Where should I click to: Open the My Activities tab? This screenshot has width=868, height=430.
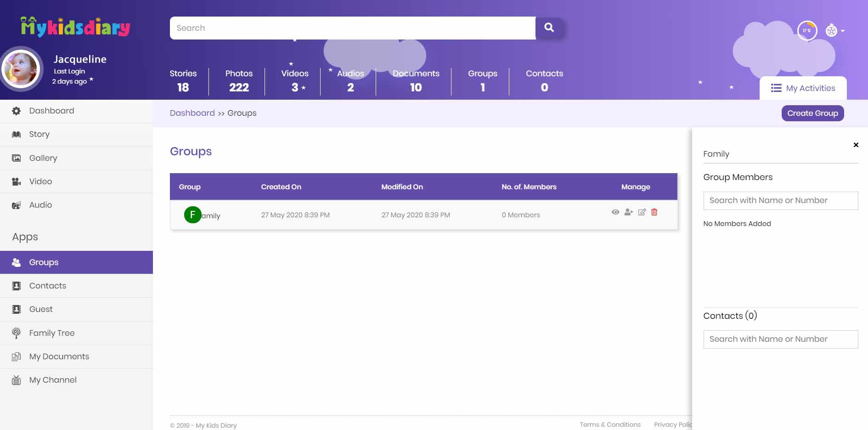click(803, 88)
